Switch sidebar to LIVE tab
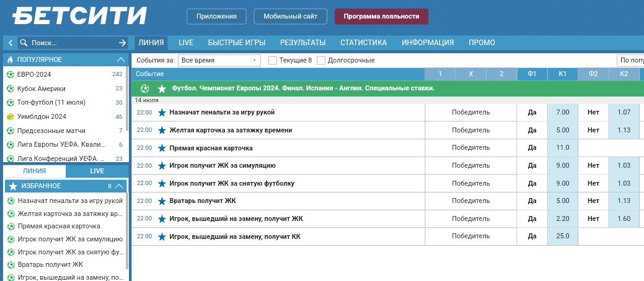 coord(97,171)
